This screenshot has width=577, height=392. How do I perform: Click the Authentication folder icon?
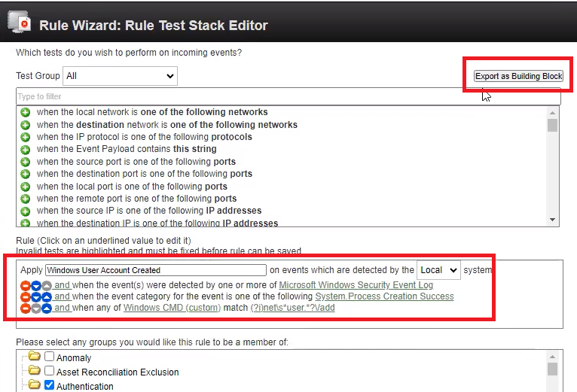(34, 384)
